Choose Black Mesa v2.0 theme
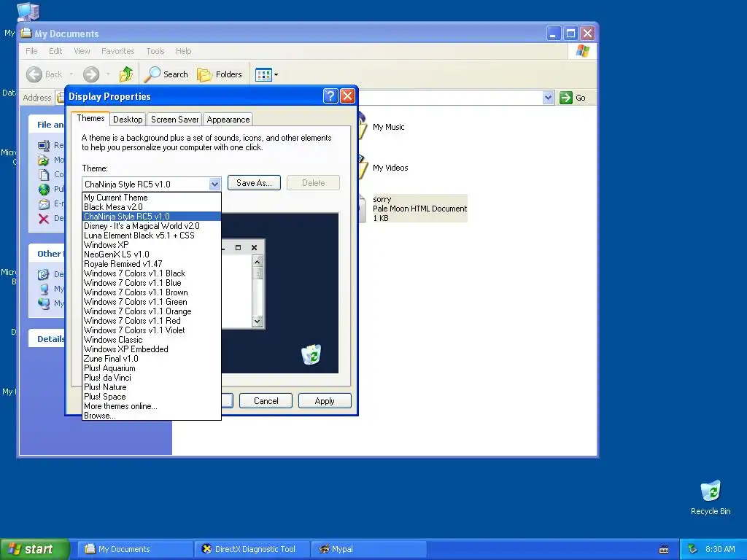Image resolution: width=747 pixels, height=560 pixels. (x=152, y=207)
